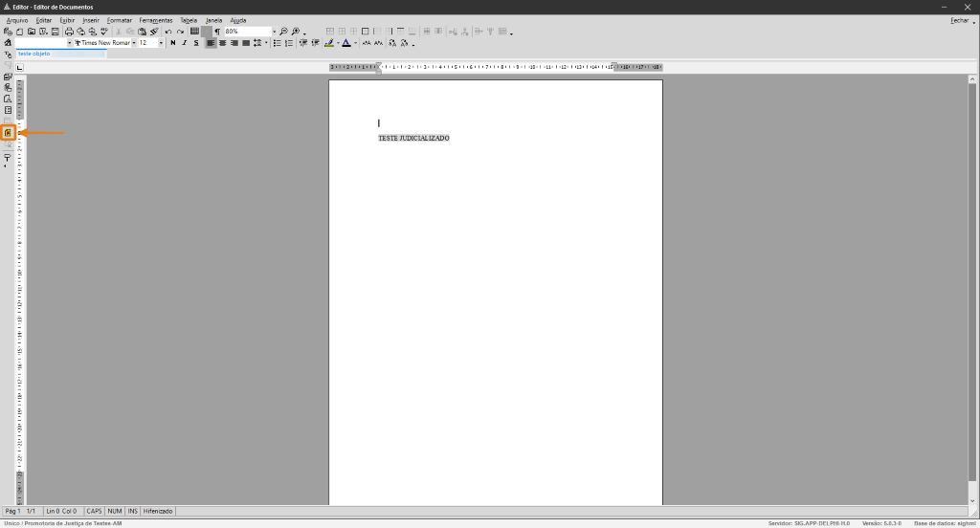Click the zoom out magnifier icon
This screenshot has height=528, width=980.
tap(283, 32)
